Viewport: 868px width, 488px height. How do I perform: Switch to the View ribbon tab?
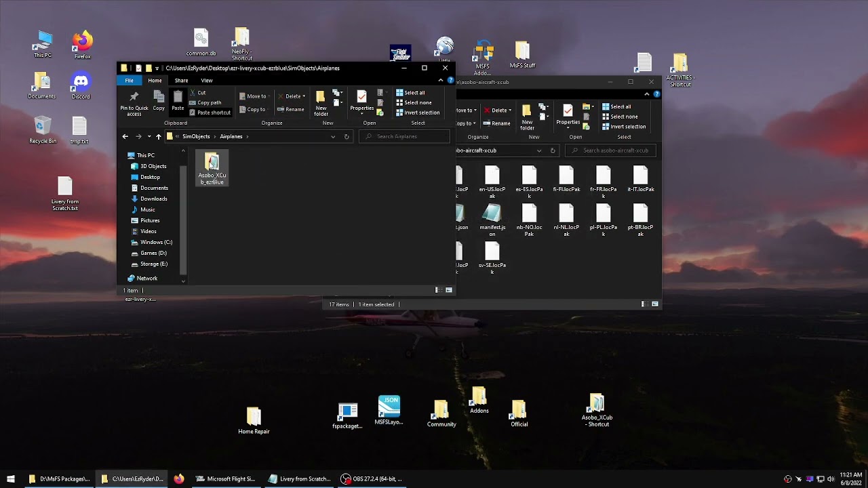tap(206, 81)
